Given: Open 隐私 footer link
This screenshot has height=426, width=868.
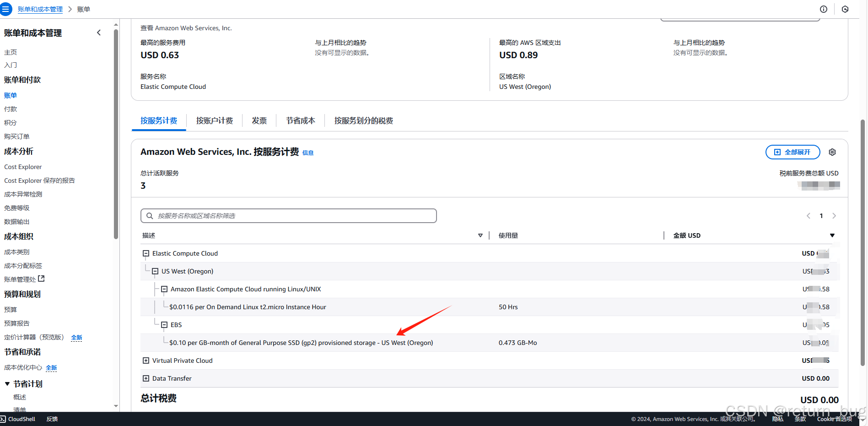Looking at the screenshot, I should click(x=778, y=419).
